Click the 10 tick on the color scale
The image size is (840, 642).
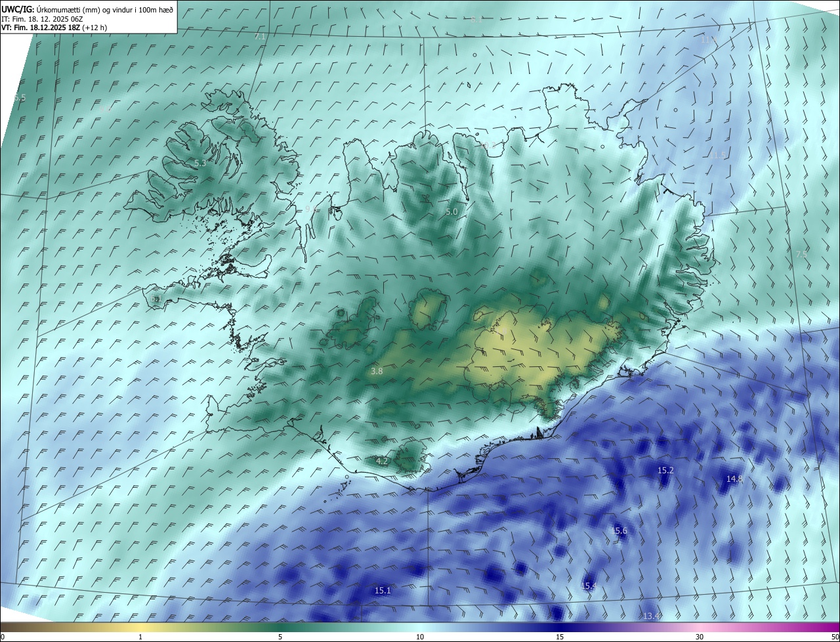(420, 637)
